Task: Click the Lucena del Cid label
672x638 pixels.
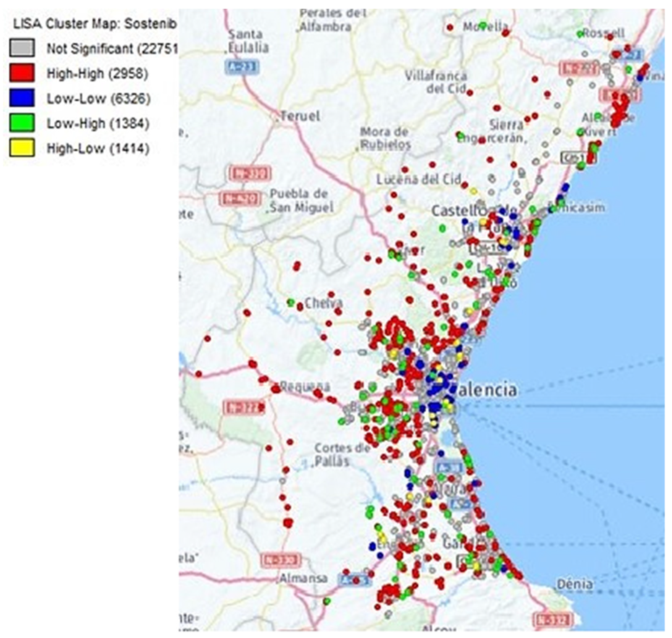Action: pyautogui.click(x=419, y=179)
